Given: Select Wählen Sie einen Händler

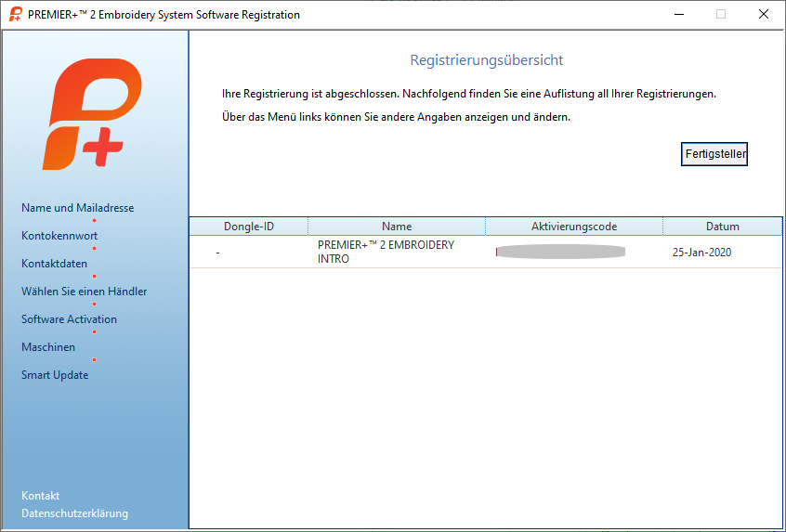Looking at the screenshot, I should (x=85, y=292).
